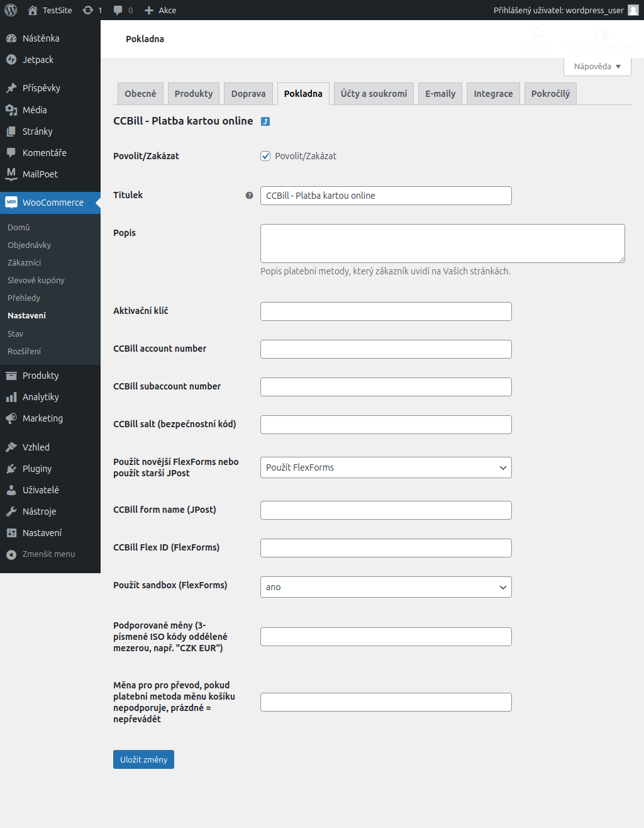Image resolution: width=644 pixels, height=828 pixels.
Task: Open Zákazníci in WooCommerce submenu
Action: 24,262
